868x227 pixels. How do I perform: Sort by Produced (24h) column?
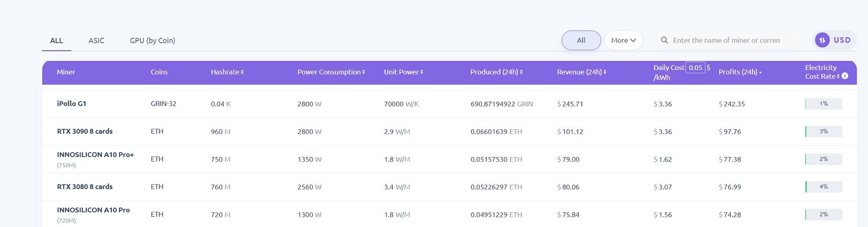497,72
